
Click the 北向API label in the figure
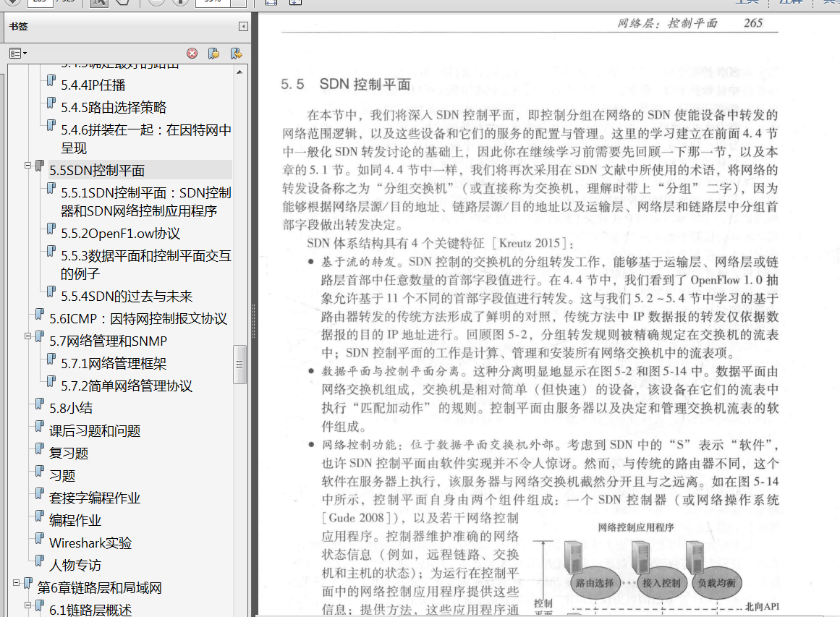click(x=762, y=607)
